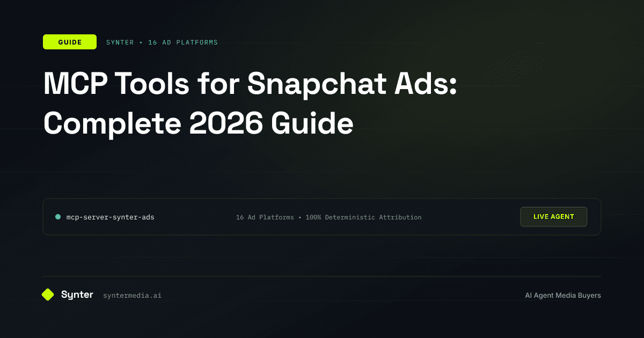Click the "AI Agent Media Buyers" text
644x338 pixels.
click(563, 296)
